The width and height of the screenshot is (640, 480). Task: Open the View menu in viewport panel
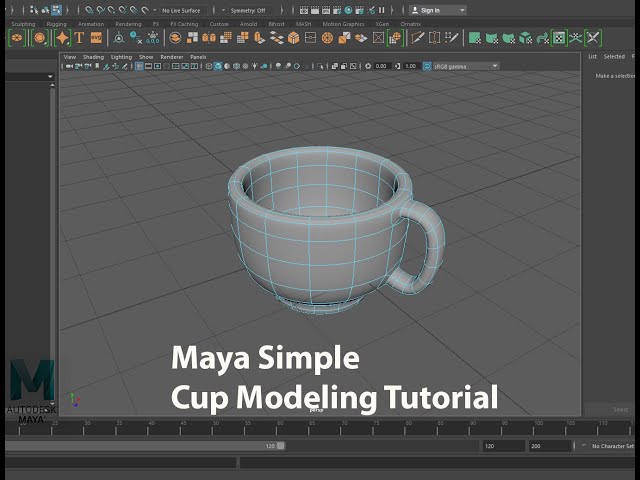[x=70, y=57]
